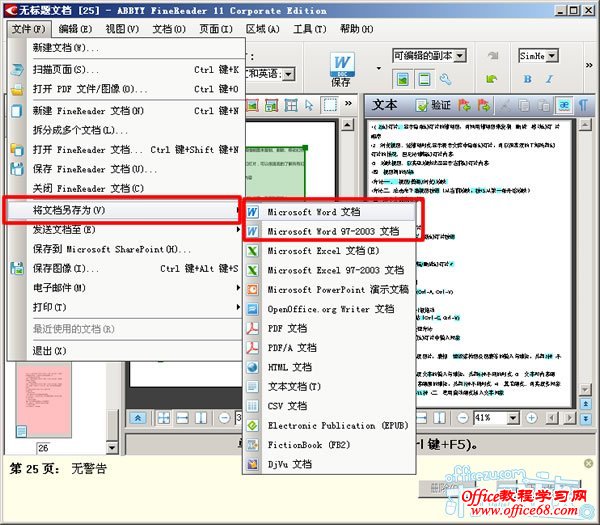Image resolution: width=600 pixels, height=525 pixels.
Task: Close the warnings pane with the x icon
Action: [589, 464]
